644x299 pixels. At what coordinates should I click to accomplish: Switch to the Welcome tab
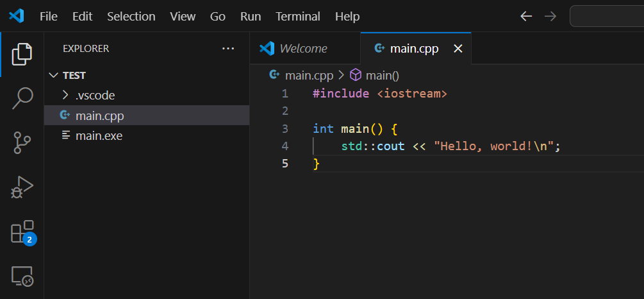point(302,49)
